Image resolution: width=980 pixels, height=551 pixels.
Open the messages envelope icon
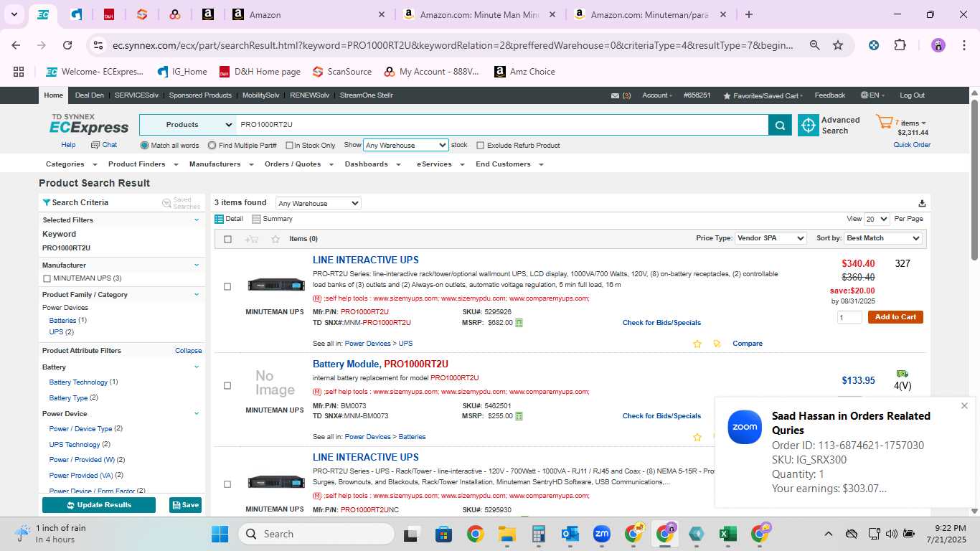[x=615, y=95]
